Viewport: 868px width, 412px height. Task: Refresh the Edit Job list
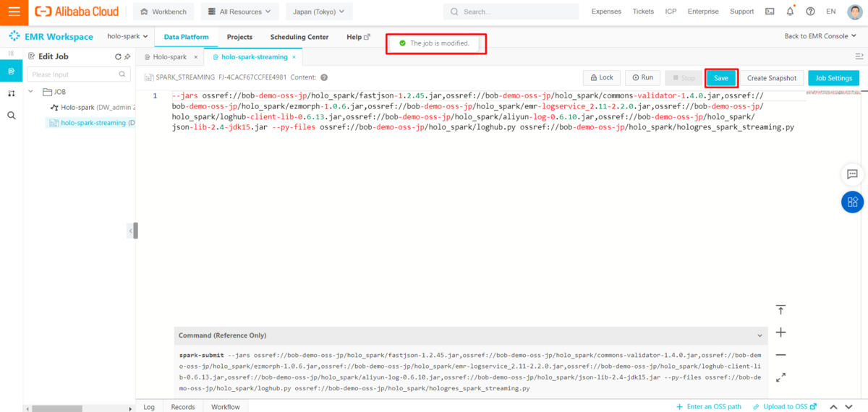pyautogui.click(x=118, y=56)
